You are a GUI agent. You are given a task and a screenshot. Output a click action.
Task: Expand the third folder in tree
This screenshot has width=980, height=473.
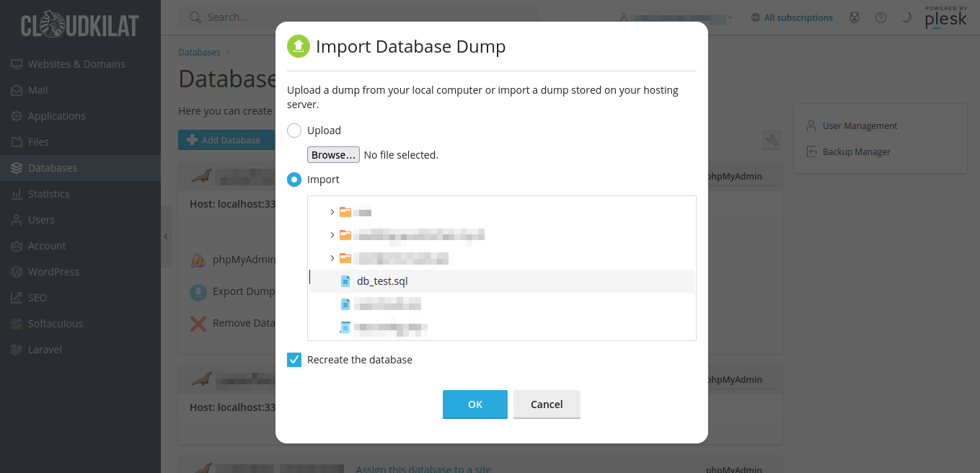tap(332, 258)
